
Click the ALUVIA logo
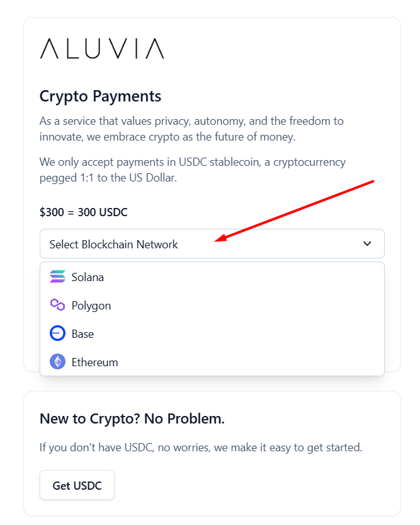[x=101, y=49]
